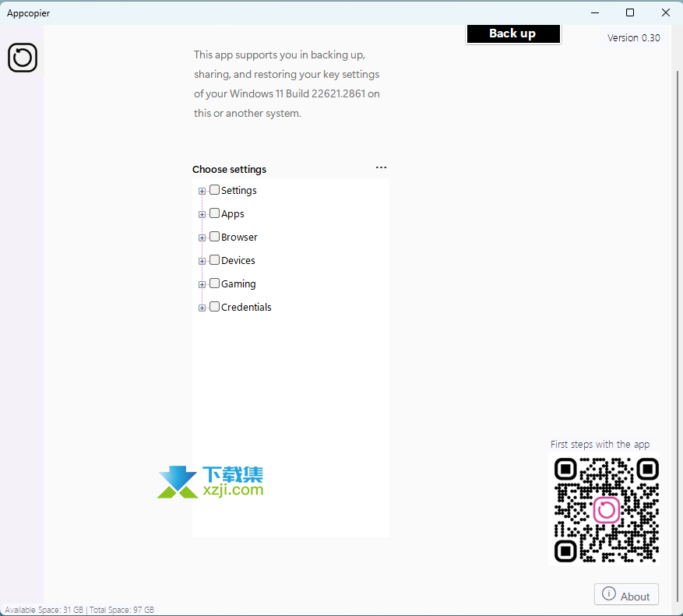Expand the Settings tree node

pyautogui.click(x=202, y=192)
